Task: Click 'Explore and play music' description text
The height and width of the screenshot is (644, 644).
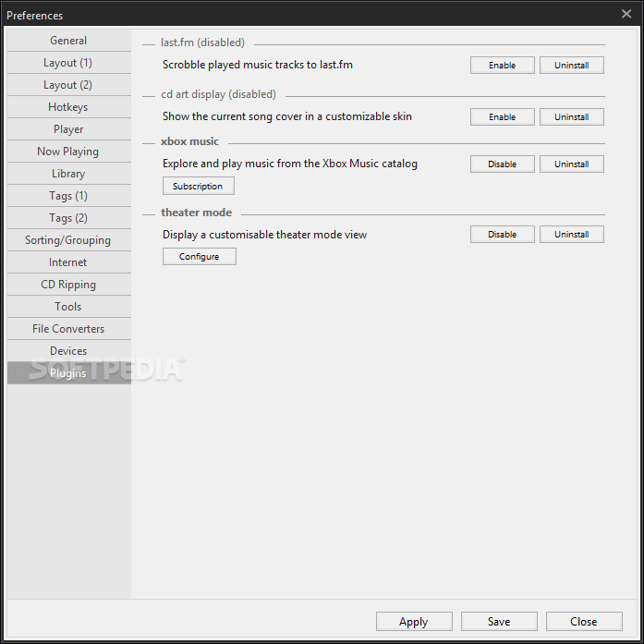Action: point(290,164)
